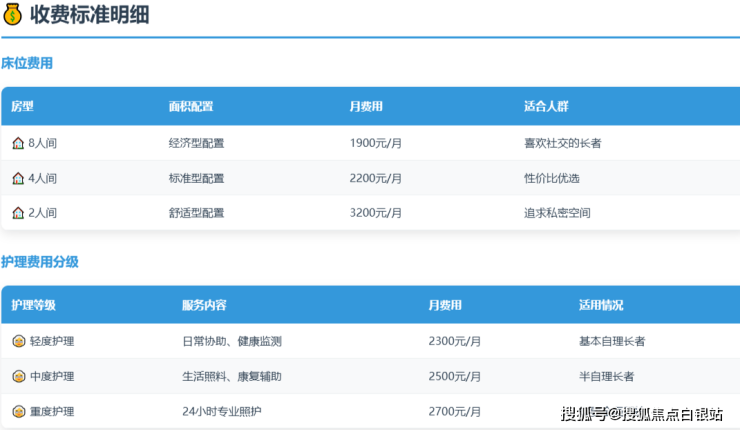Click the house icon next to 8人间
Viewport: 740px width, 430px height.
18,143
